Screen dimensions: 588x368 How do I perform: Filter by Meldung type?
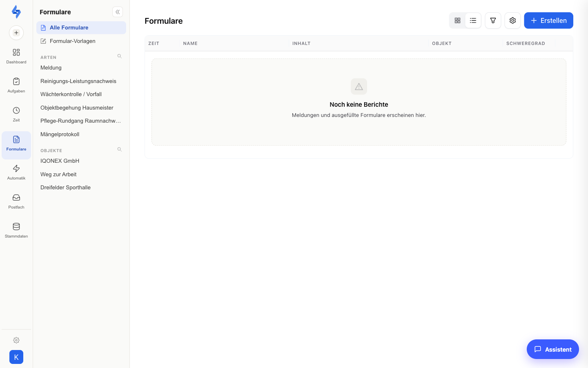pos(81,68)
